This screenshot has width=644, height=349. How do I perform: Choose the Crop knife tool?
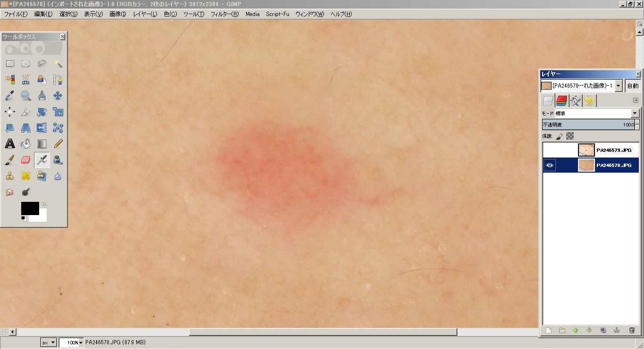click(26, 112)
